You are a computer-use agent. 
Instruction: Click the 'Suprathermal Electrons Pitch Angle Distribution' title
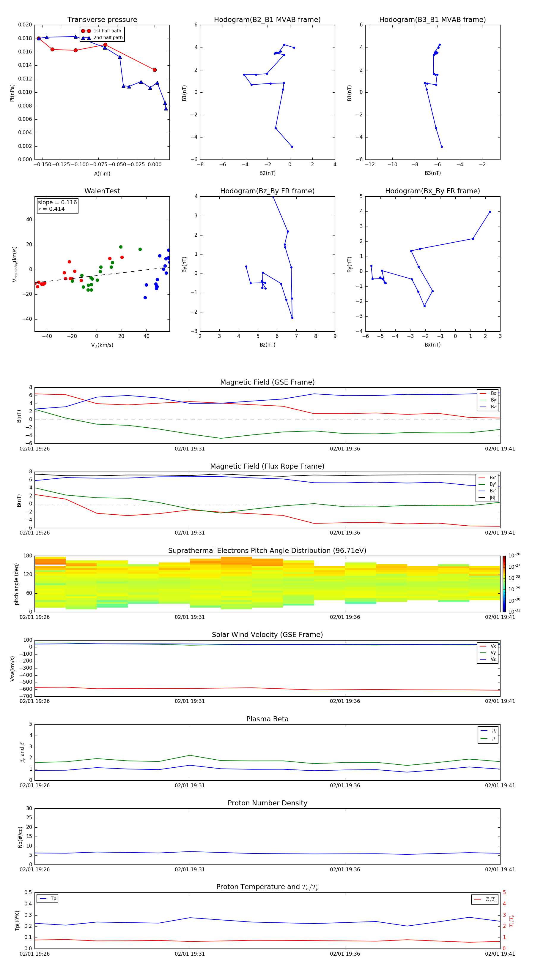267,551
